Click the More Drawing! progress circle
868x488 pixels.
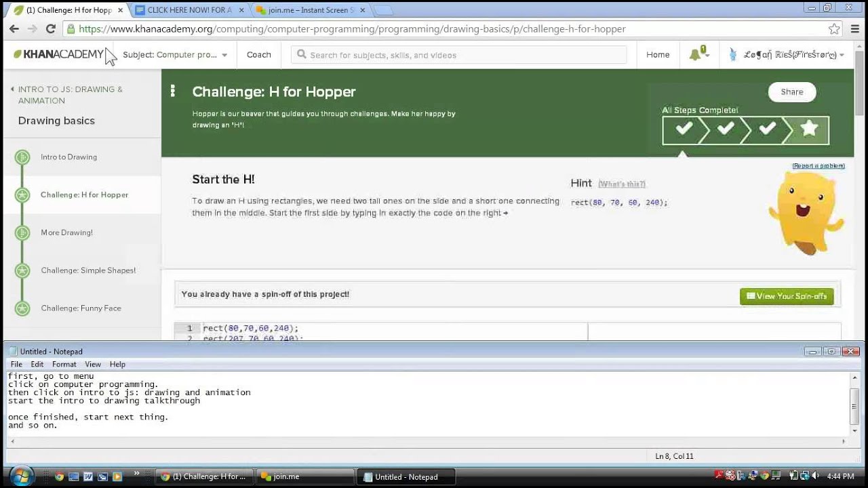(x=22, y=233)
